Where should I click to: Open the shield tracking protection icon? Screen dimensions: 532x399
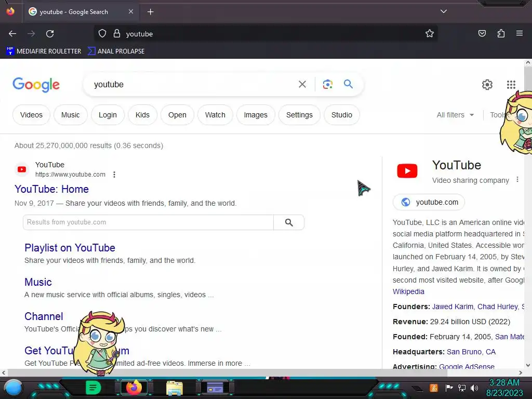(x=102, y=33)
